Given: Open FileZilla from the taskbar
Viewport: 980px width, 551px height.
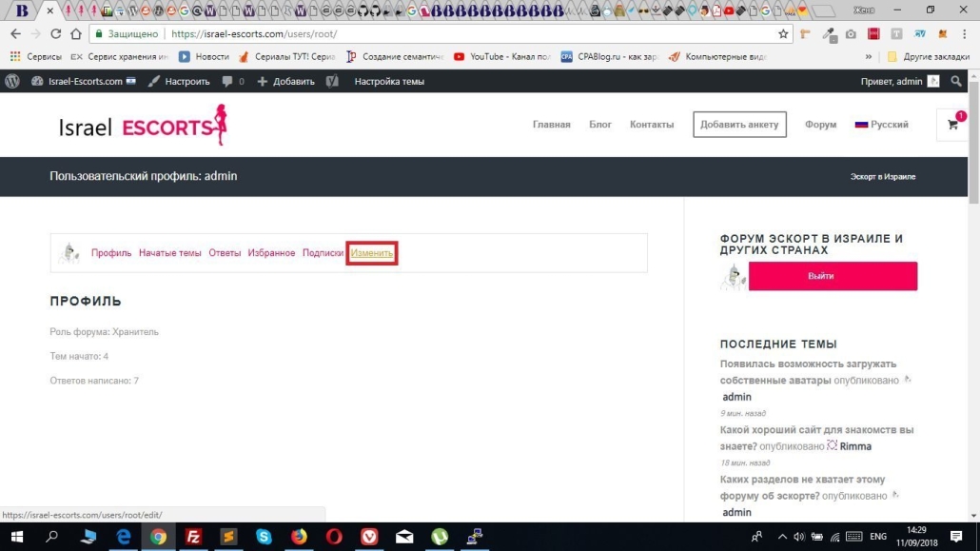Looking at the screenshot, I should click(x=193, y=537).
